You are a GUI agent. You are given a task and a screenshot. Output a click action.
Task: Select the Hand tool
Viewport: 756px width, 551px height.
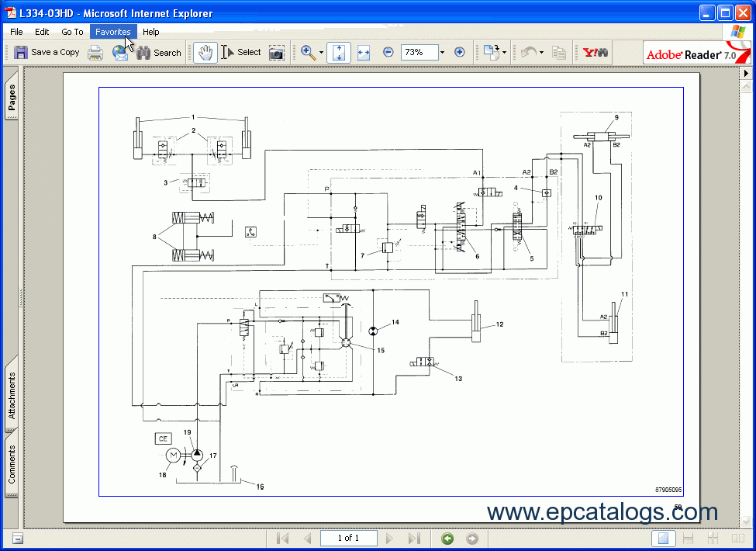[x=205, y=52]
